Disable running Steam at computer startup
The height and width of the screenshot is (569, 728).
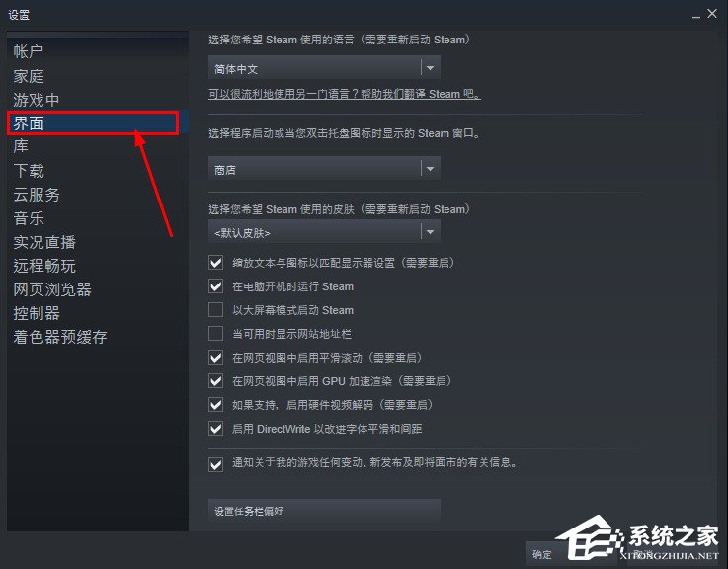(216, 286)
